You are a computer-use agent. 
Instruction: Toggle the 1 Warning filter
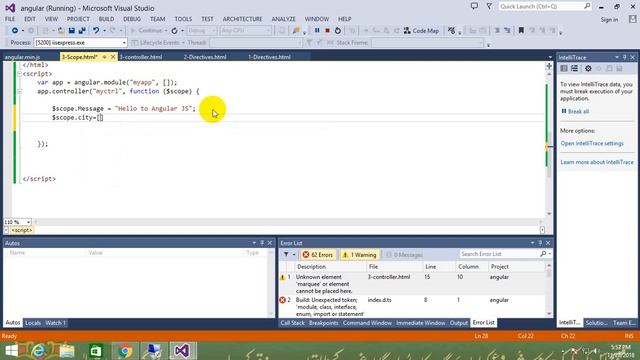tap(360, 255)
